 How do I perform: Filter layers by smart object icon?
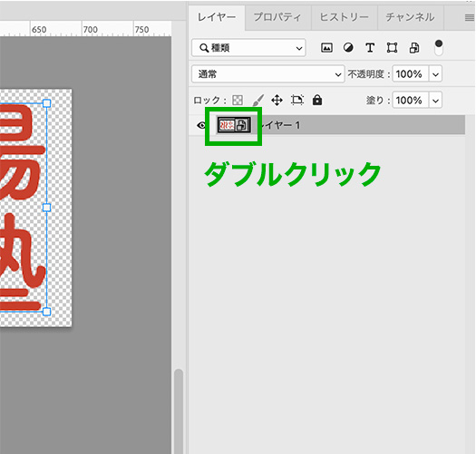414,48
